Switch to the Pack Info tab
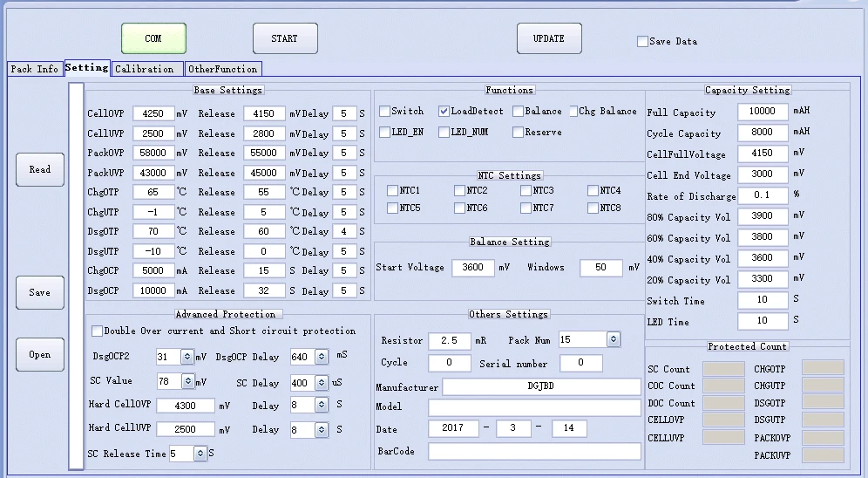This screenshot has width=868, height=478. (x=35, y=69)
